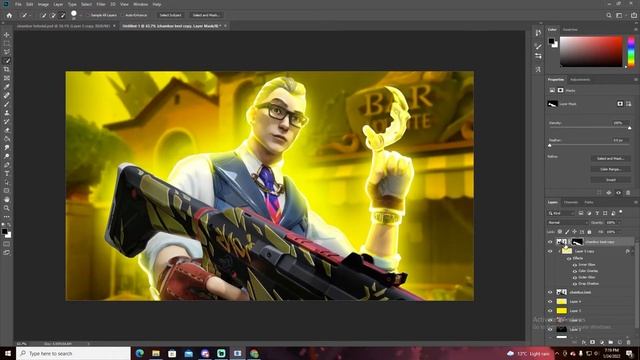The height and width of the screenshot is (360, 640).
Task: Click the Home icon in options bar
Action: point(9,15)
